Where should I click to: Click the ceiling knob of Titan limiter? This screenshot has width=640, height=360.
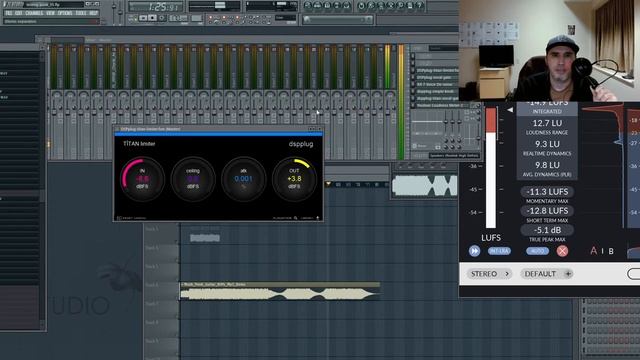(193, 179)
